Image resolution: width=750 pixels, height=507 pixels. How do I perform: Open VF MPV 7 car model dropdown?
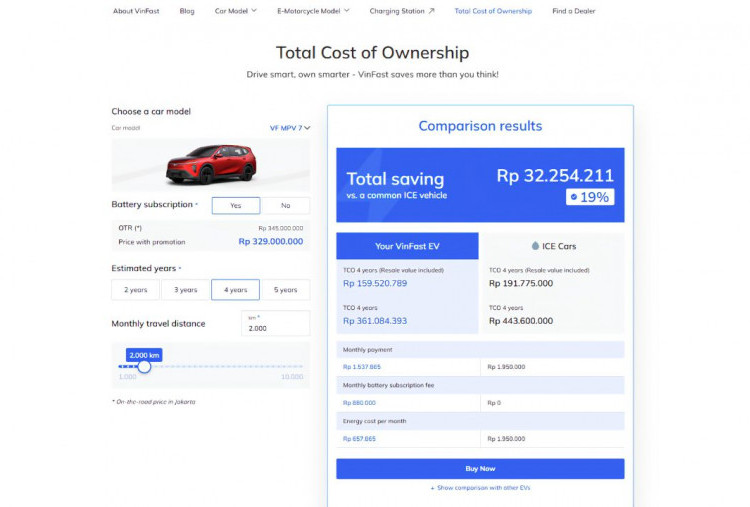click(x=290, y=128)
